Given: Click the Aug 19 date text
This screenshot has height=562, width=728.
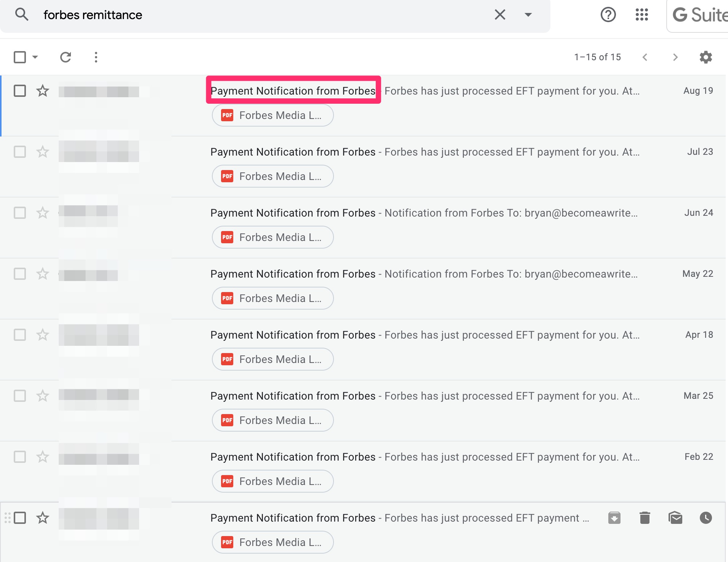Looking at the screenshot, I should coord(698,91).
